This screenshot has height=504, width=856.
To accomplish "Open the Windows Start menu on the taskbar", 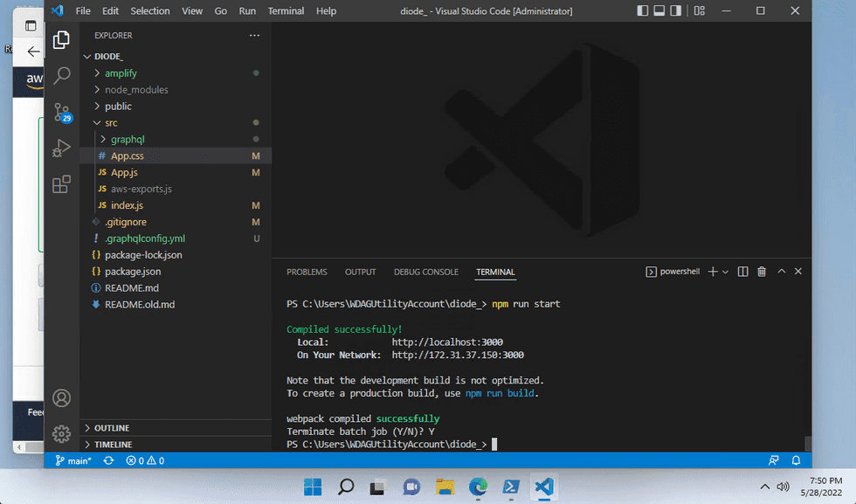I will click(x=313, y=487).
